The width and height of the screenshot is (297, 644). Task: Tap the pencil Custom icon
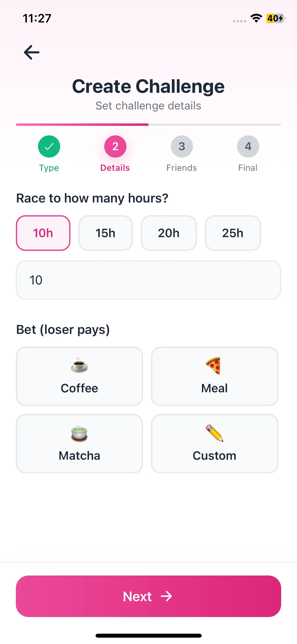tap(214, 433)
